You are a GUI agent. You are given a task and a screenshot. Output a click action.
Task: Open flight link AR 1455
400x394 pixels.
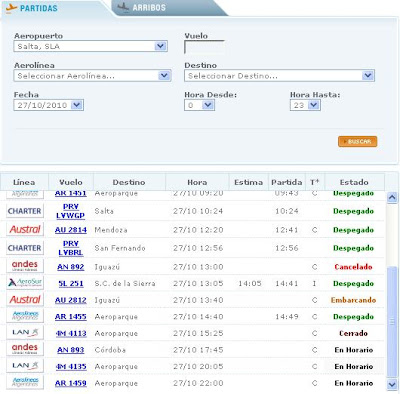click(x=71, y=317)
